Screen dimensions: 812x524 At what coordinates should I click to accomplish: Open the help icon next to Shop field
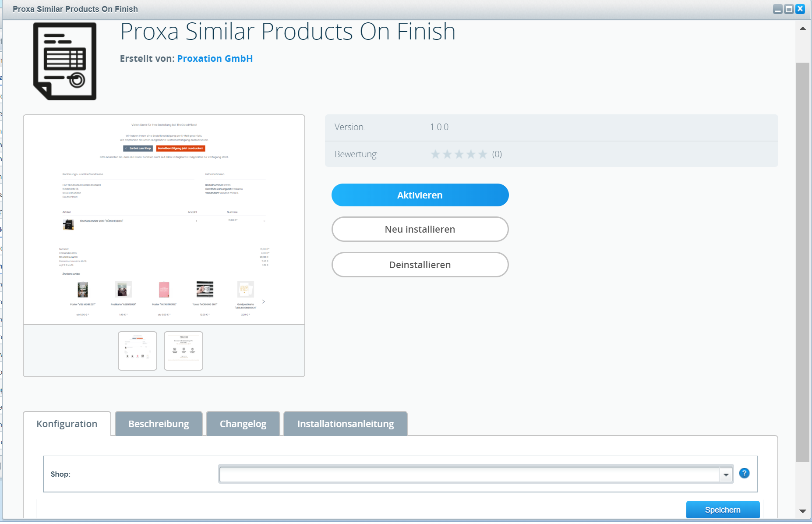(744, 473)
